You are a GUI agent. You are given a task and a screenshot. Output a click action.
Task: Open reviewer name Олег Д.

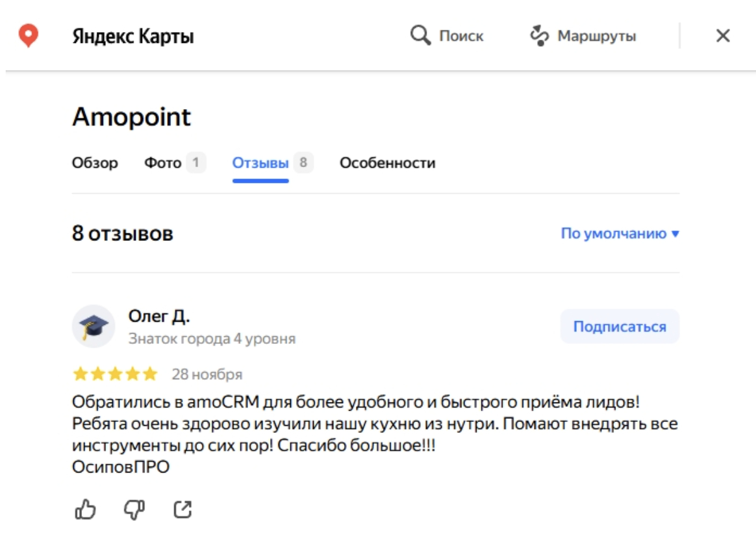[x=159, y=315]
